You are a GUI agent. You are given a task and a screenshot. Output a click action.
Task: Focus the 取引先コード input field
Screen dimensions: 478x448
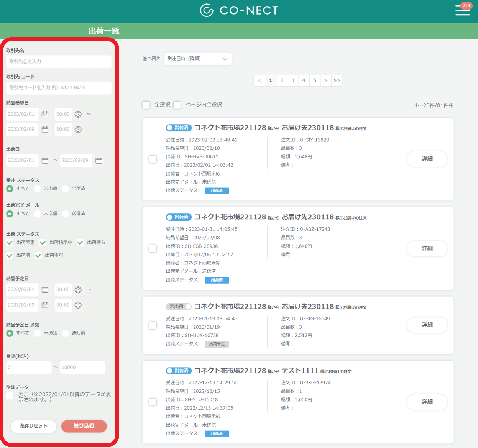tap(59, 88)
